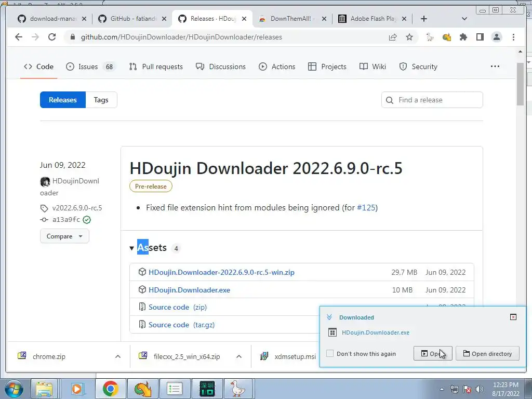Open the HDoujin Downloader 2022.6.9.0-rc.5 release title

coord(265,168)
